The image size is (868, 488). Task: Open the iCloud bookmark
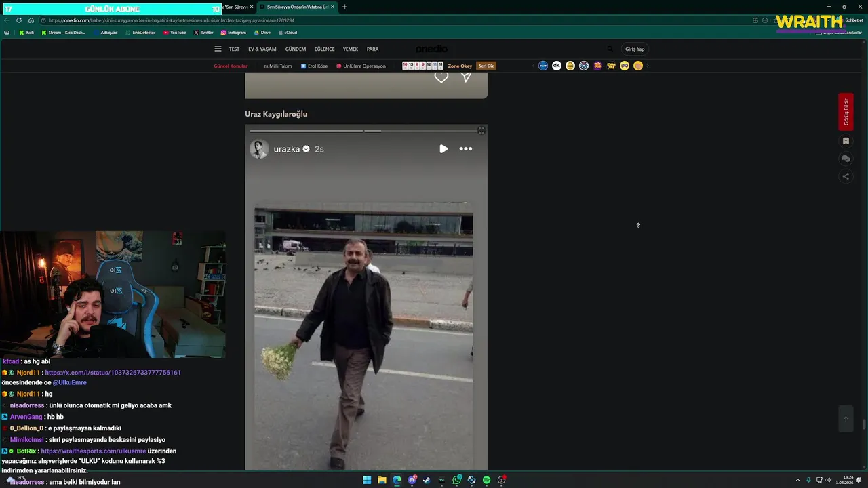point(288,32)
